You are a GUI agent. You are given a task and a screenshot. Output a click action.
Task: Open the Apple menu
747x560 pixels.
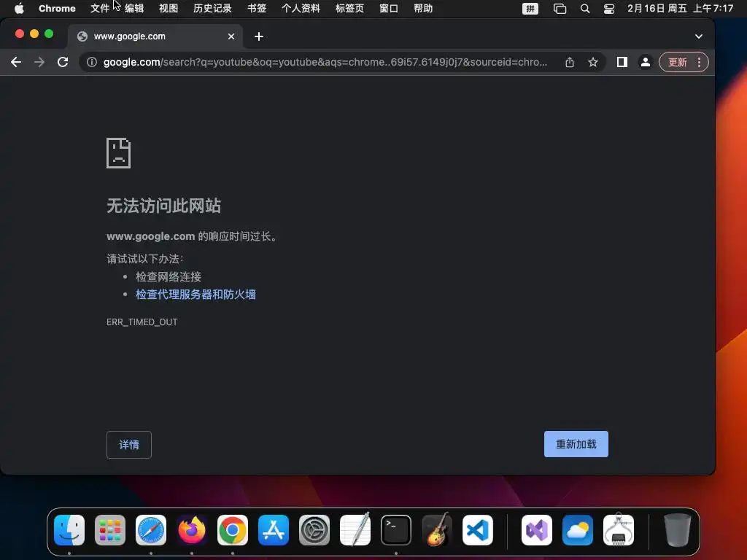coord(19,9)
